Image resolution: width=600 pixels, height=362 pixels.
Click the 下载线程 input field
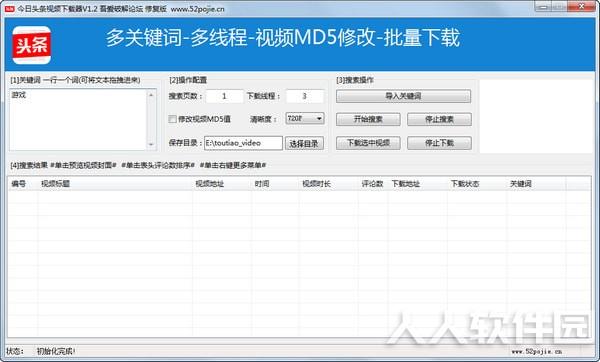[x=305, y=96]
